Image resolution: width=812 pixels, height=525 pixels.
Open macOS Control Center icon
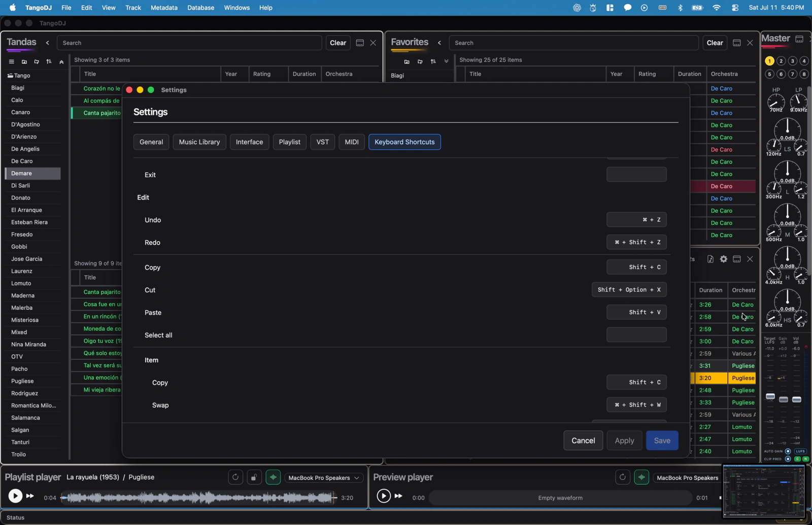tap(735, 8)
